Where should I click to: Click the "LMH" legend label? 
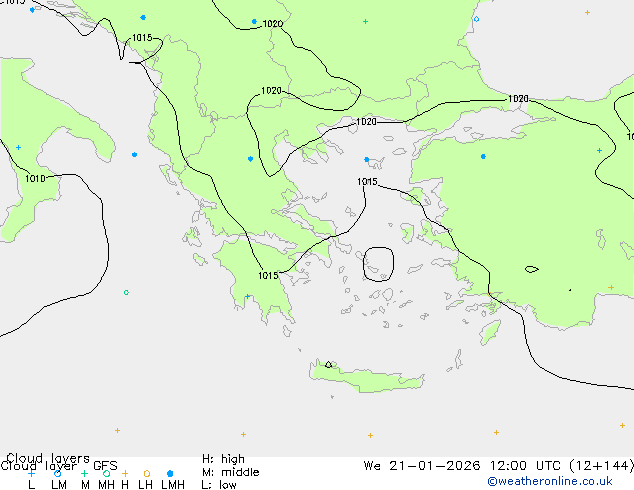tap(173, 485)
